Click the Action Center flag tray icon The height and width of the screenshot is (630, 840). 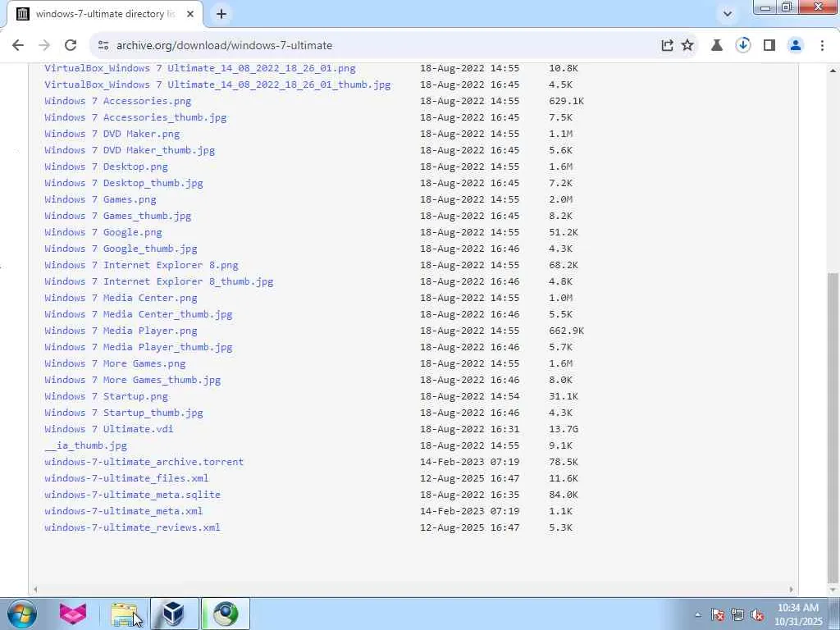(718, 615)
